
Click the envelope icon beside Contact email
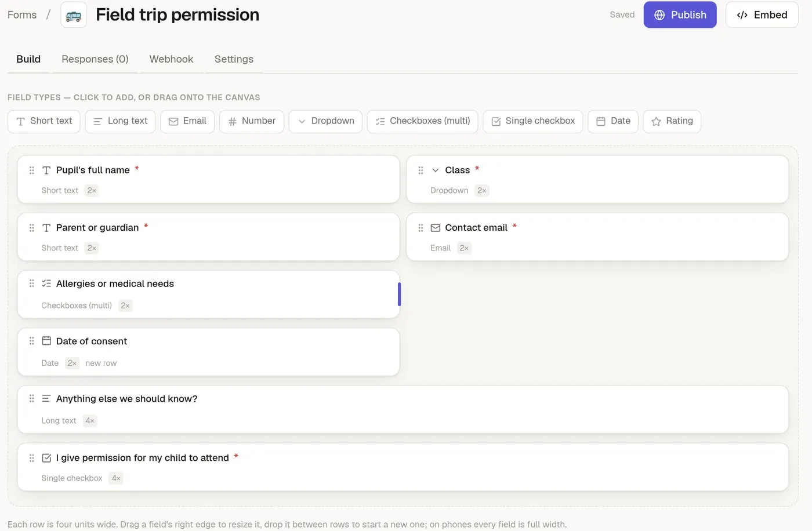click(436, 228)
